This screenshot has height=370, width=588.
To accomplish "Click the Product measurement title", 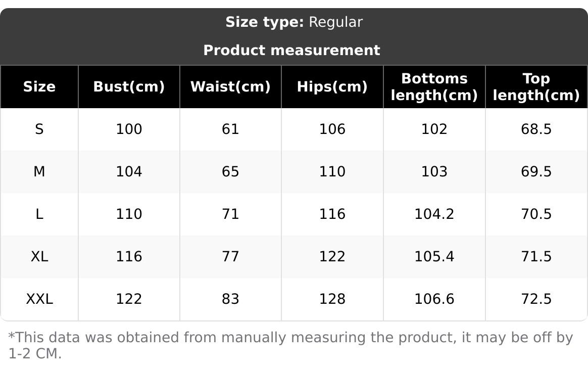I will (x=291, y=50).
